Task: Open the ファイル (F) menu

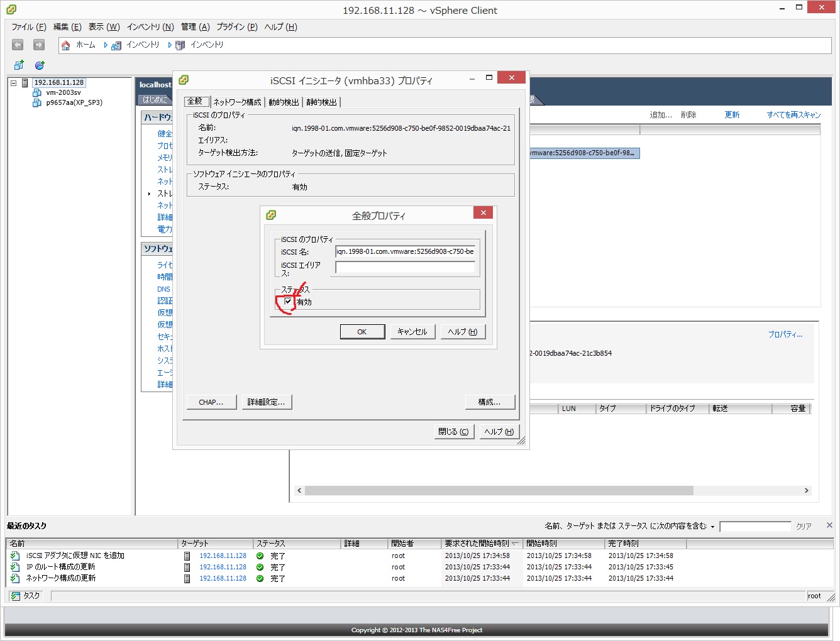Action: coord(29,27)
